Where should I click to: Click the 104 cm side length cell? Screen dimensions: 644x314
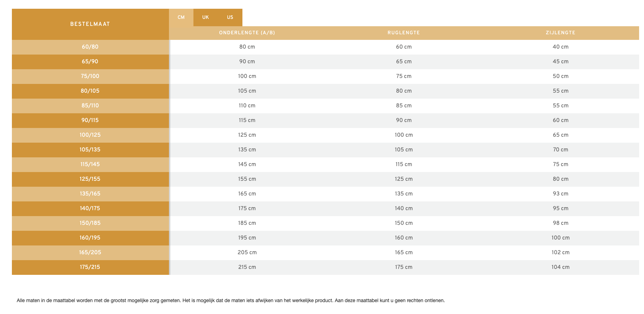pyautogui.click(x=560, y=267)
